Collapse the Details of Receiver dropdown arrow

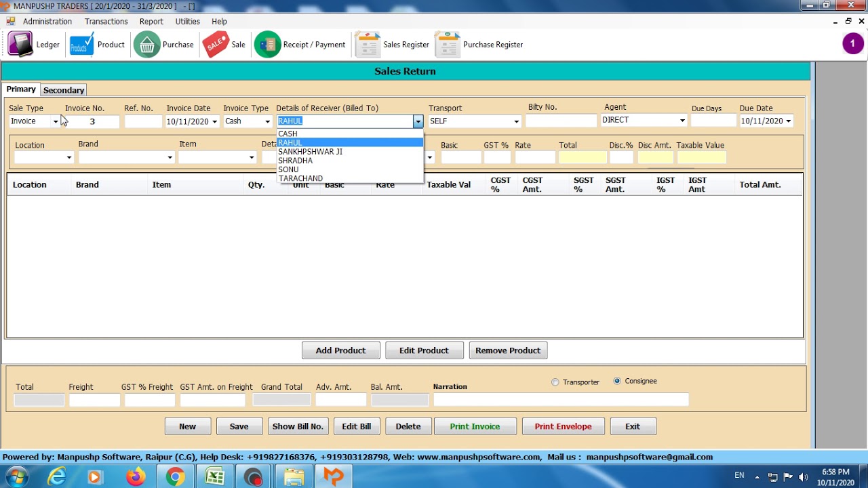coord(418,121)
